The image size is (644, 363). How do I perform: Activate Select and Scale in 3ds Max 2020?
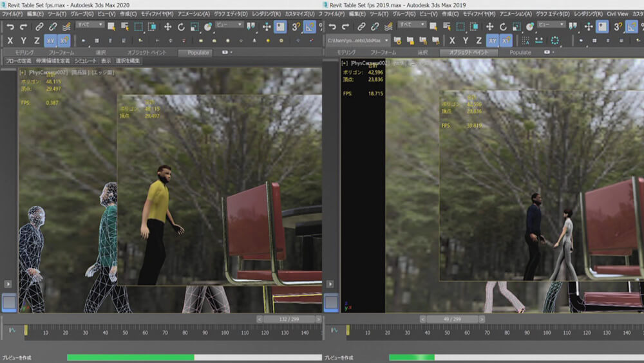pyautogui.click(x=194, y=27)
